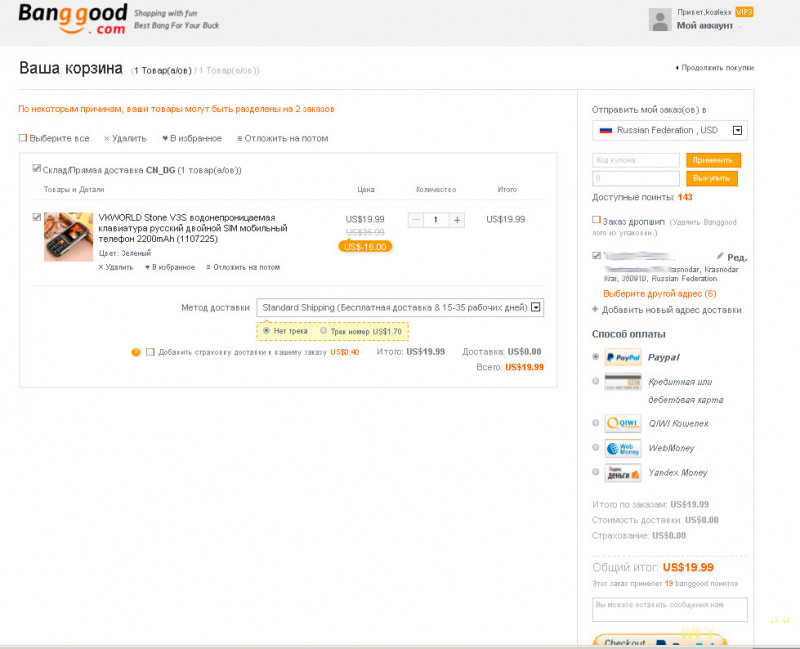Screen dimensions: 800x649
Task: Click the Продолжить покупки link
Action: click(x=714, y=68)
